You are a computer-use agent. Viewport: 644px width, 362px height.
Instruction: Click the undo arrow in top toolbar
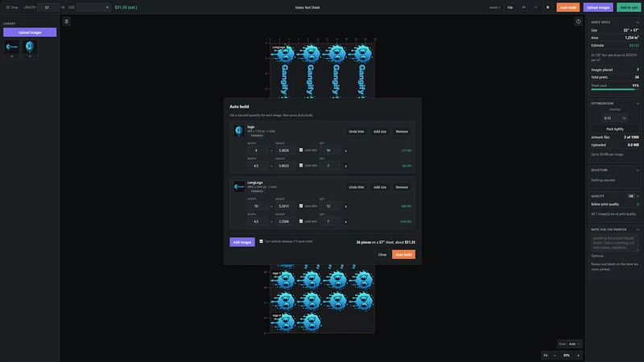click(524, 7)
